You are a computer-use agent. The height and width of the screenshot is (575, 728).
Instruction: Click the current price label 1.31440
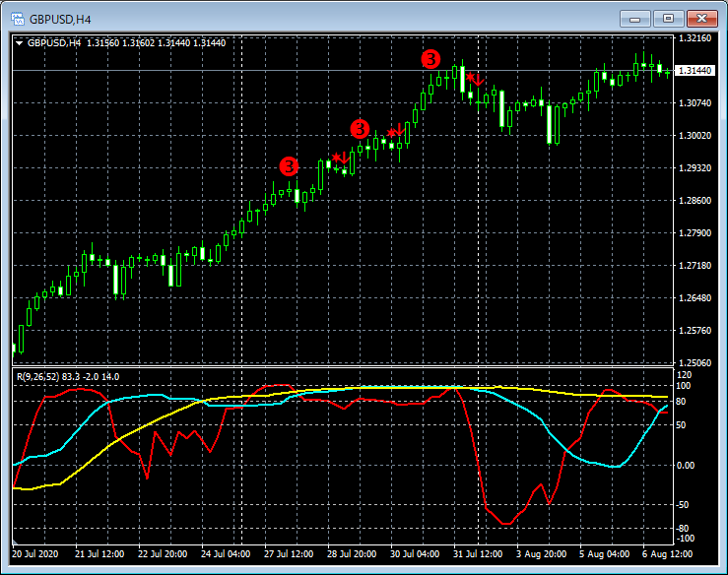pos(695,71)
